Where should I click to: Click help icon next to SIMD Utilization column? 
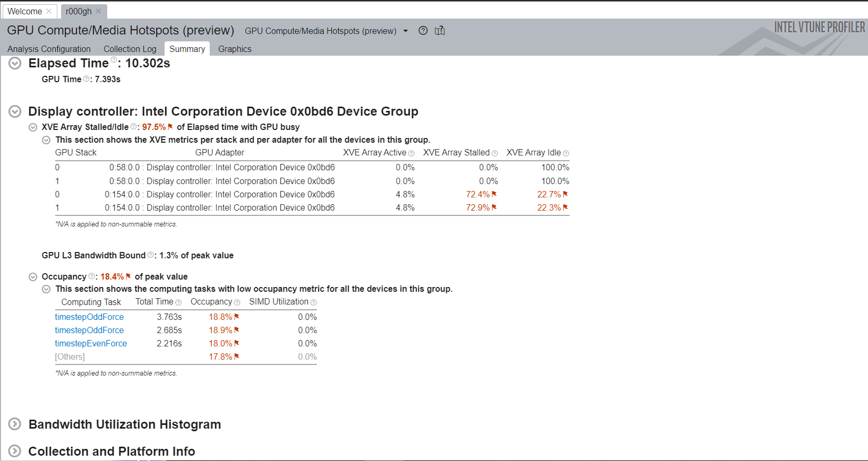(313, 302)
